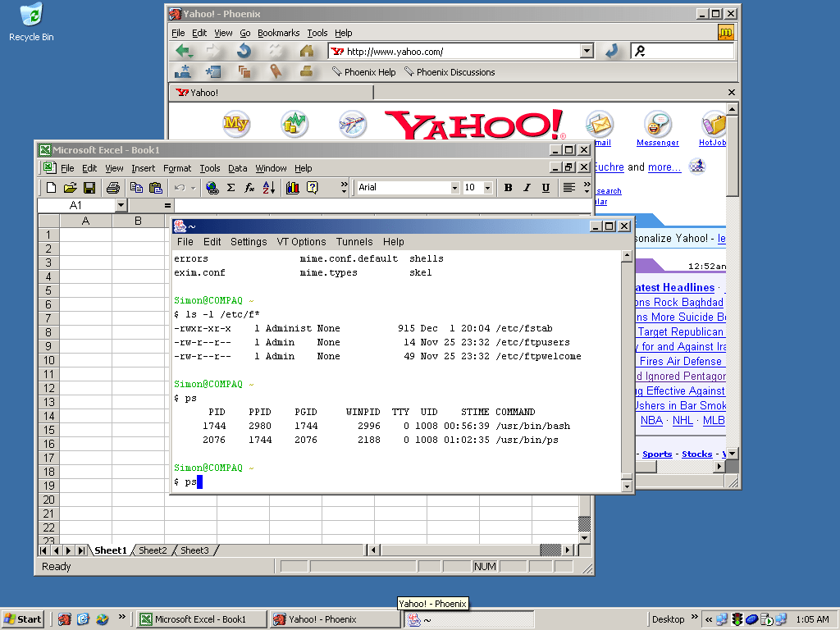
Task: Click the Yahoo Finance chart icon
Action: pyautogui.click(x=294, y=124)
